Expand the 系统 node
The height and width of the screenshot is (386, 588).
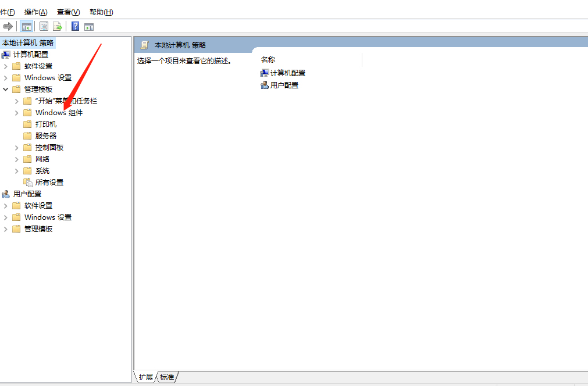coord(16,171)
